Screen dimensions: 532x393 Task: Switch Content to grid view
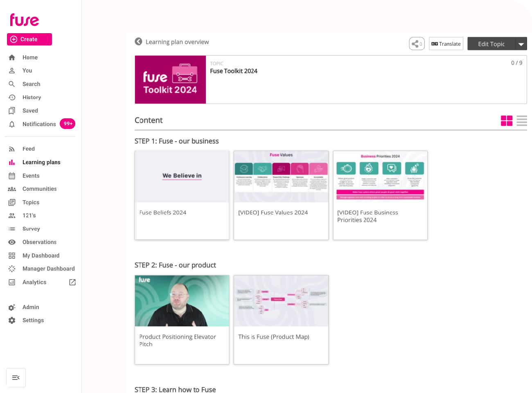coord(507,120)
